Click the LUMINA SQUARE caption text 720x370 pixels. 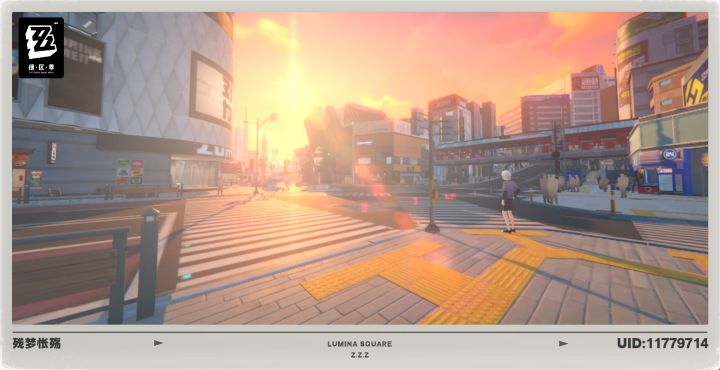coord(360,344)
